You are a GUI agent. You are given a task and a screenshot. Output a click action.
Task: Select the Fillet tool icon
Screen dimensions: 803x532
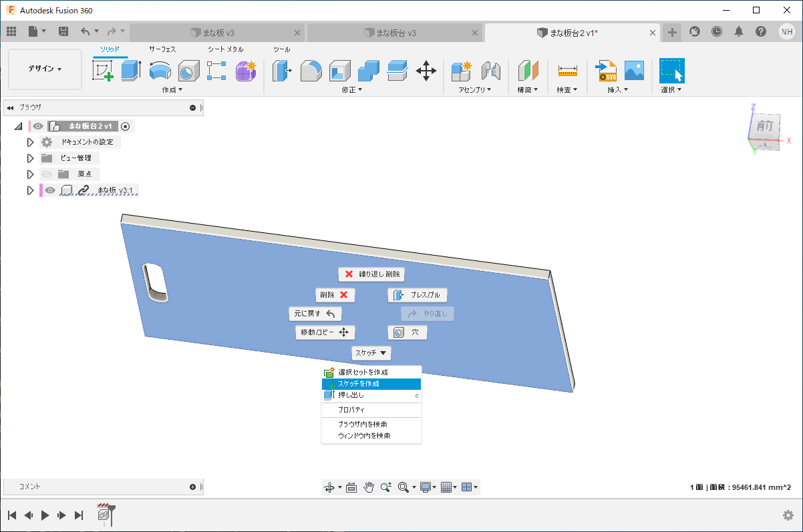pyautogui.click(x=311, y=70)
